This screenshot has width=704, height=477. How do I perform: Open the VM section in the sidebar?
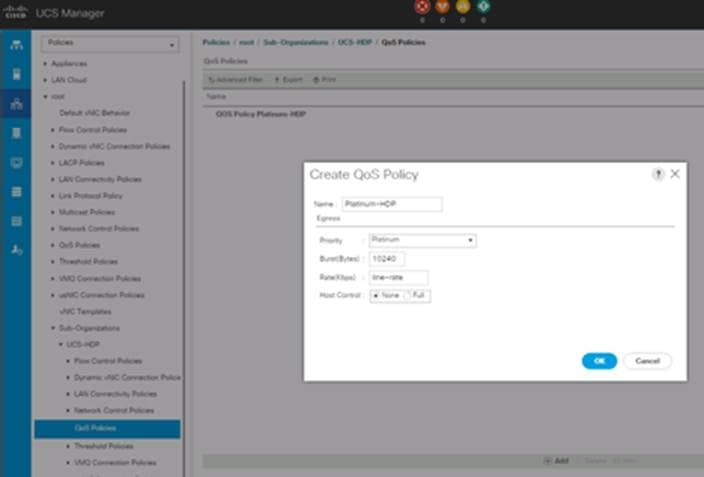pos(16,163)
